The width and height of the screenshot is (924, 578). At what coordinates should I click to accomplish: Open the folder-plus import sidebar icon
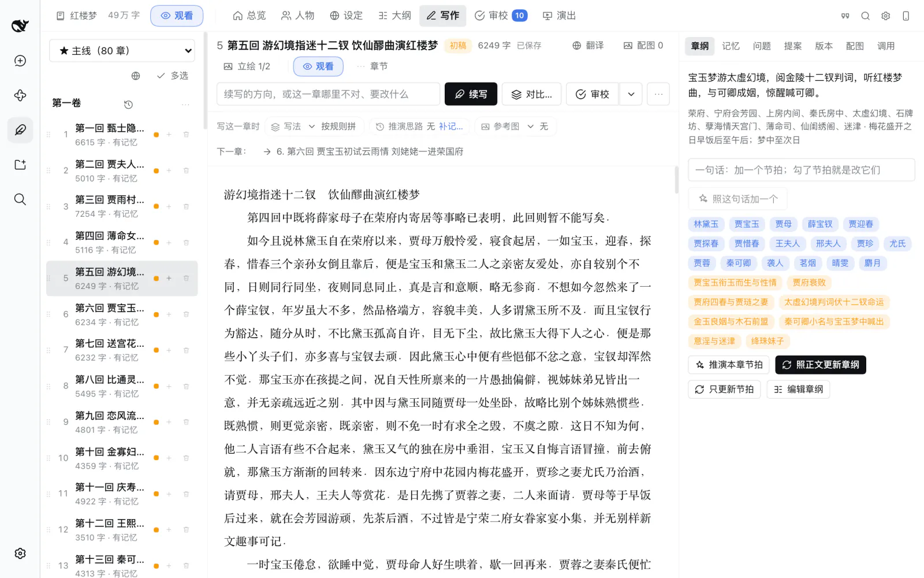20,165
